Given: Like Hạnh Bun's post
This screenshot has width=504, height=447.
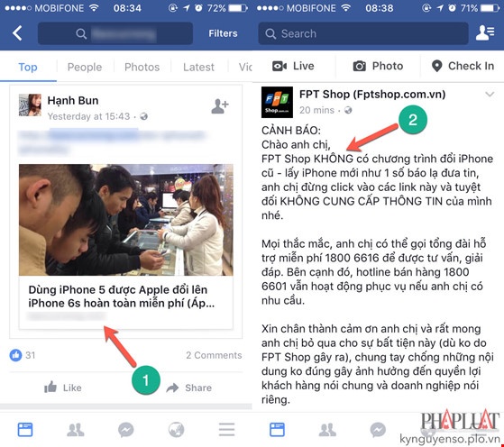Looking at the screenshot, I should 63,388.
